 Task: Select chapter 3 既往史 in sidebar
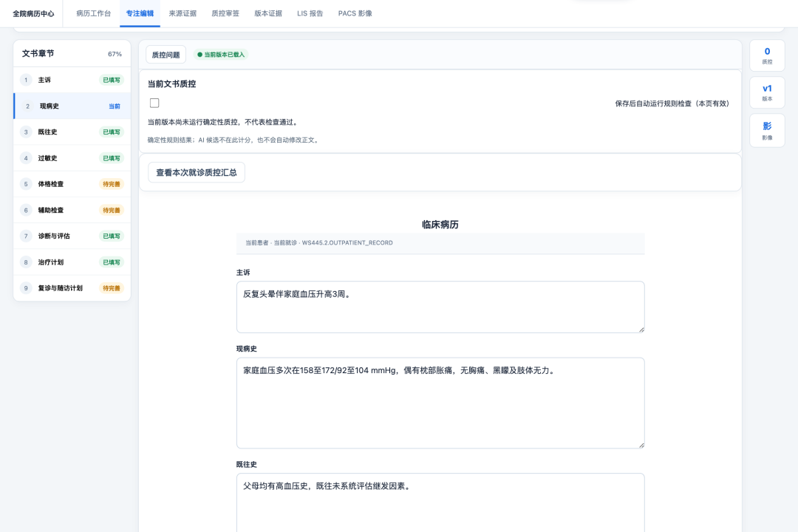pos(72,132)
